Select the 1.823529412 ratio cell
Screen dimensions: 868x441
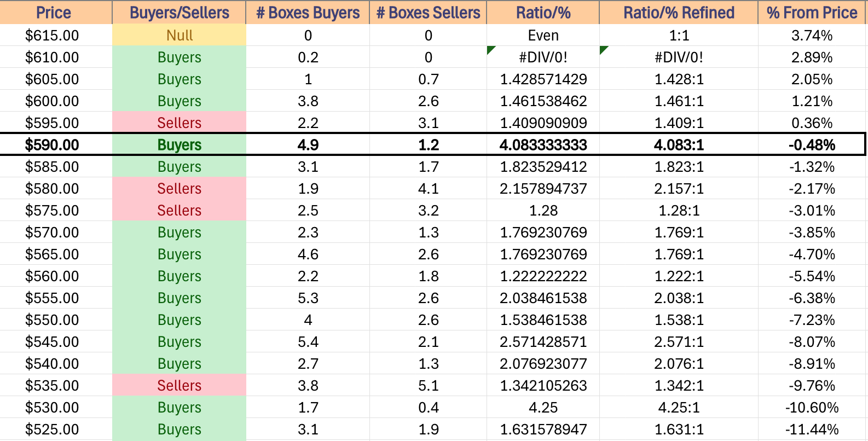tap(543, 166)
